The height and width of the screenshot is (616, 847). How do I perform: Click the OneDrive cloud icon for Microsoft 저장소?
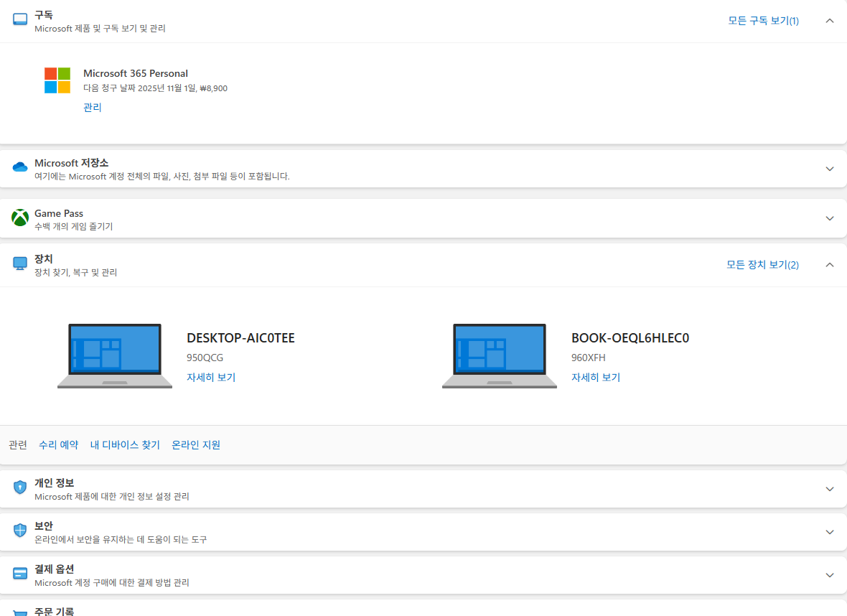tap(20, 167)
